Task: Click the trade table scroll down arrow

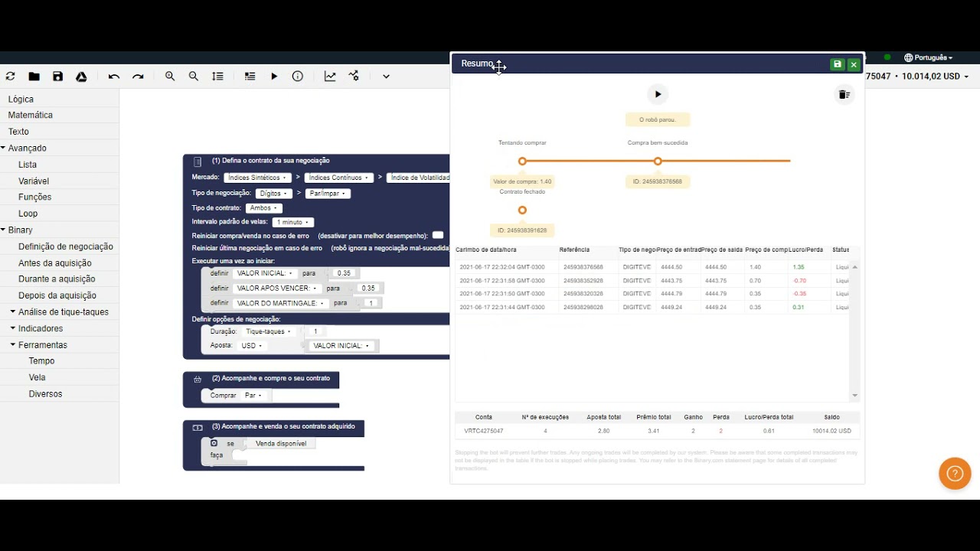Action: [x=855, y=396]
